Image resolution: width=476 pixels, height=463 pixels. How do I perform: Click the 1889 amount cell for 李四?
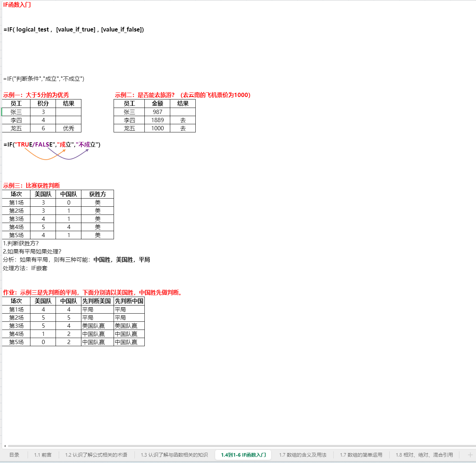tap(157, 120)
